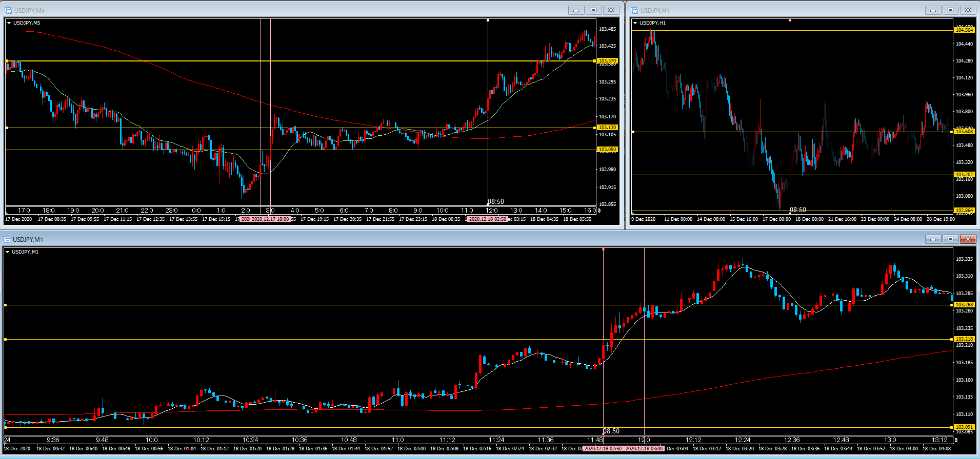The width and height of the screenshot is (980, 459).
Task: Restore the USDJPY,M5 chart window
Action: pos(593,10)
